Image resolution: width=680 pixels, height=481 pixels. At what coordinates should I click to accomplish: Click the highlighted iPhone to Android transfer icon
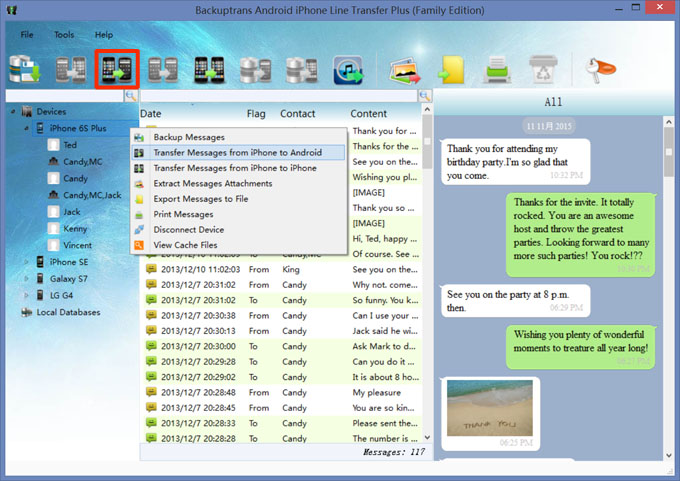point(117,69)
